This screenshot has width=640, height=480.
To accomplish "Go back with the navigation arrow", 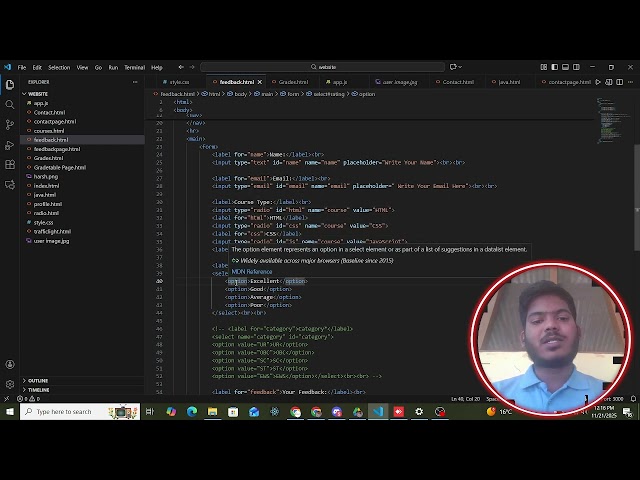I will 181,67.
